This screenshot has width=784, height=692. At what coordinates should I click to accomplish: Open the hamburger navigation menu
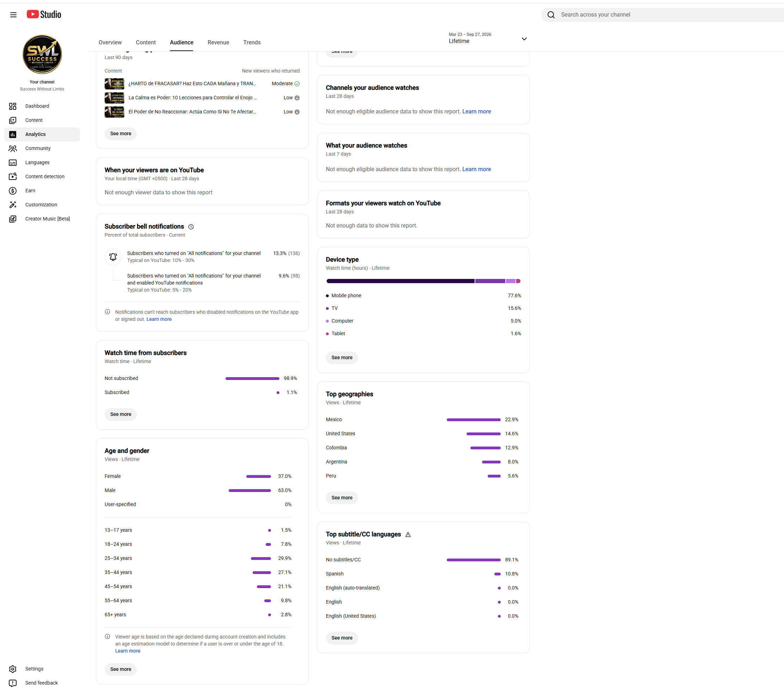pyautogui.click(x=13, y=14)
